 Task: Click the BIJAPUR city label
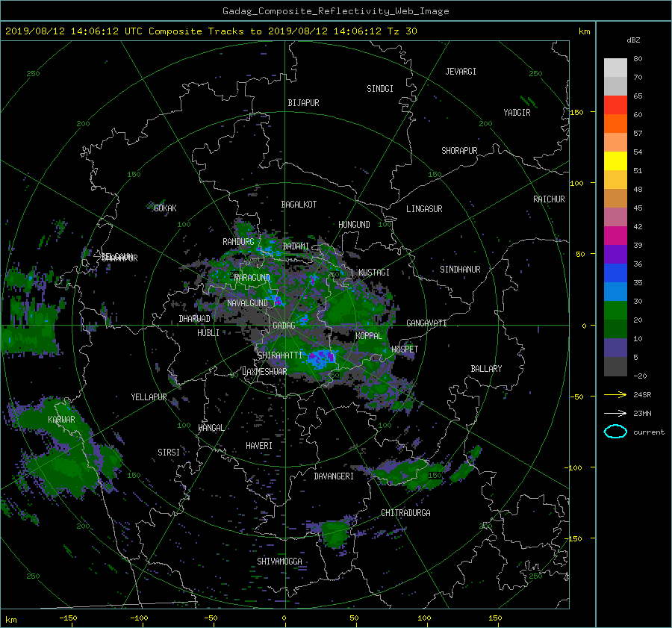click(x=303, y=103)
